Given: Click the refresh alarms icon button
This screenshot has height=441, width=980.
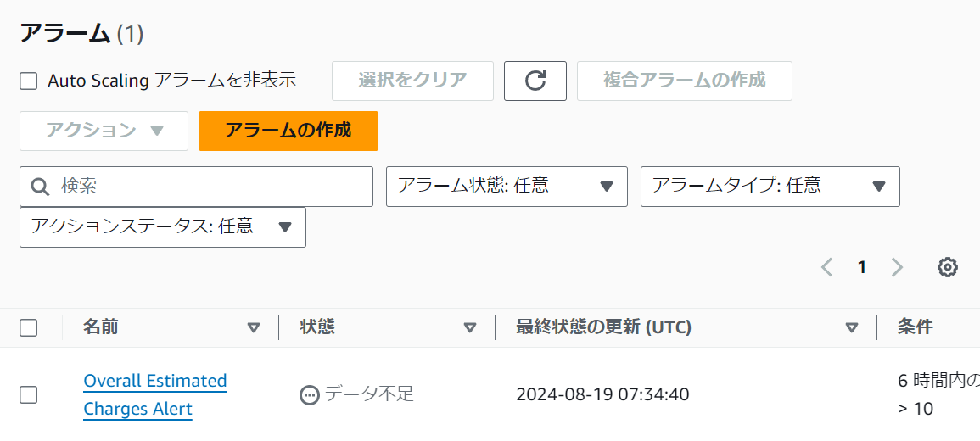Looking at the screenshot, I should (535, 81).
